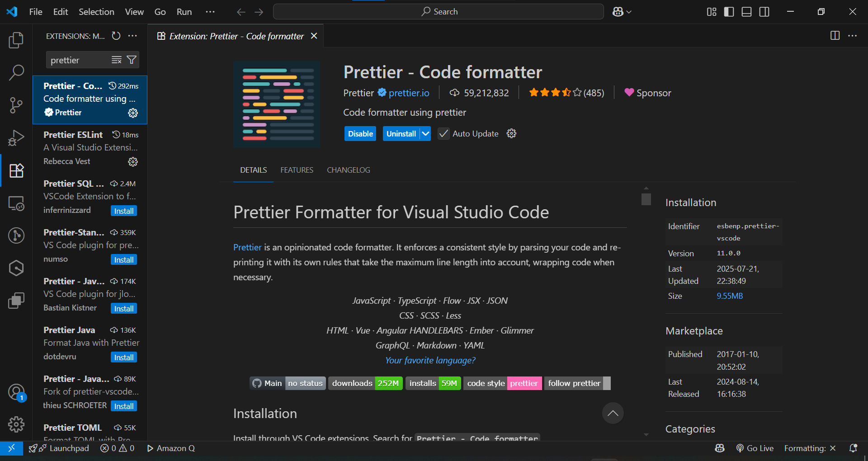Click the filter extensions funnel icon

(132, 60)
